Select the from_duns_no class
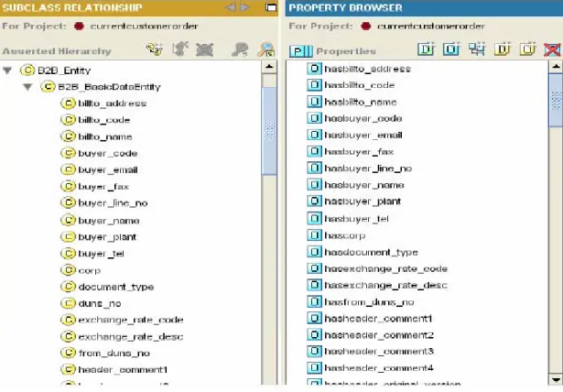Screen dimensions: 563x392 (114, 354)
